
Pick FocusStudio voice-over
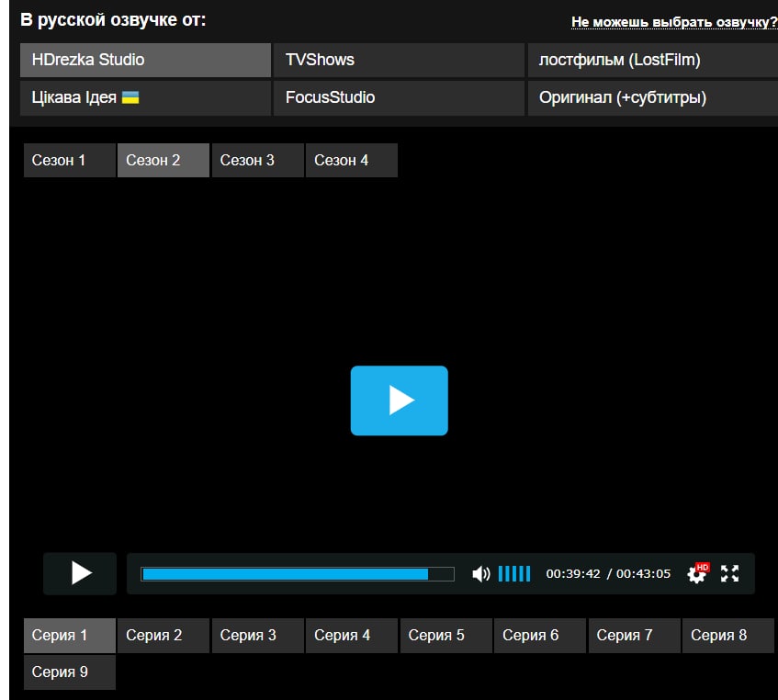click(x=399, y=97)
